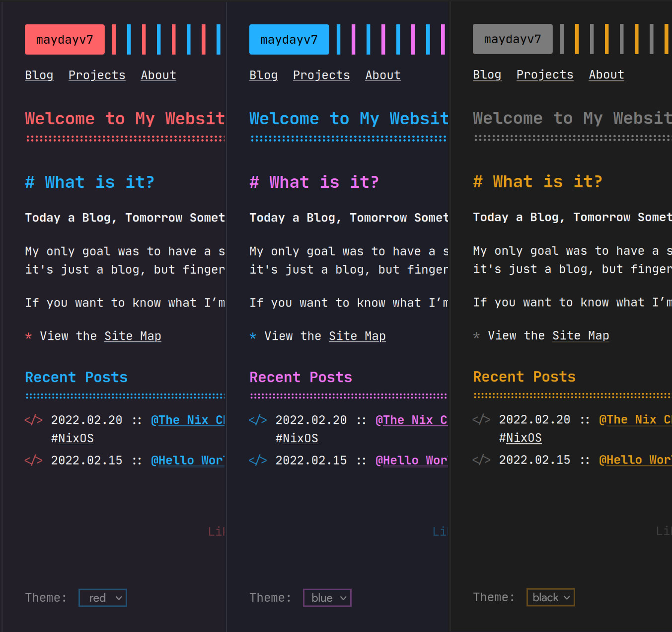Click blue Welcome to My Website heading
Screen dimensions: 672x632
349,119
